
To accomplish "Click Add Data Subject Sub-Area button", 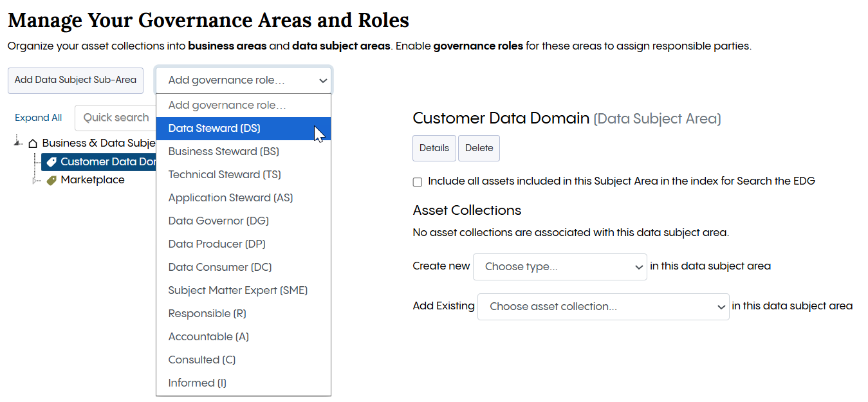I will [x=75, y=80].
